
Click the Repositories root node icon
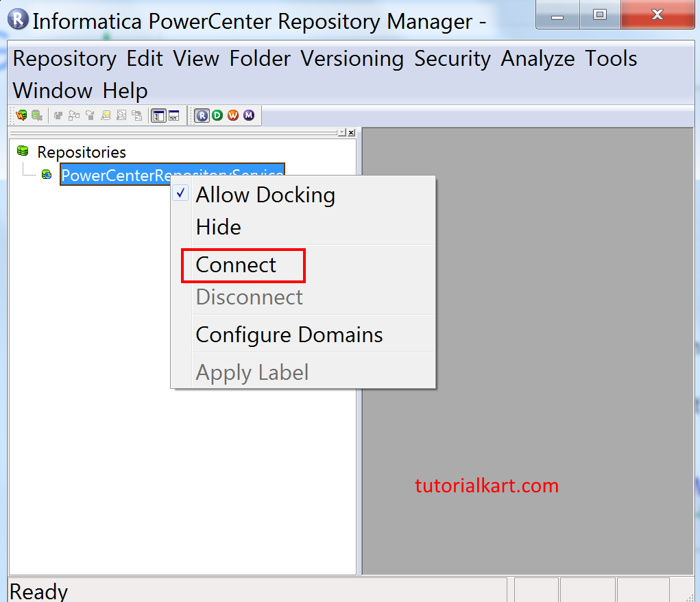tap(23, 151)
